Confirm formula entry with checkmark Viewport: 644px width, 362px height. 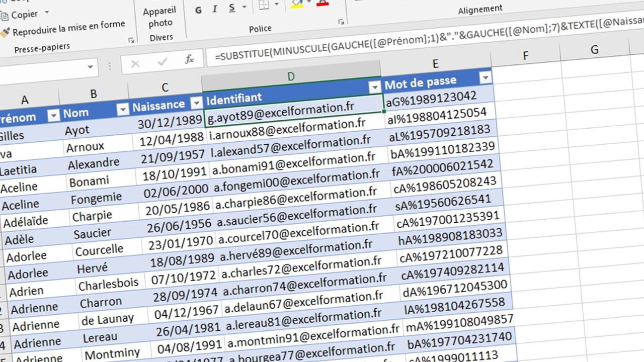click(162, 62)
